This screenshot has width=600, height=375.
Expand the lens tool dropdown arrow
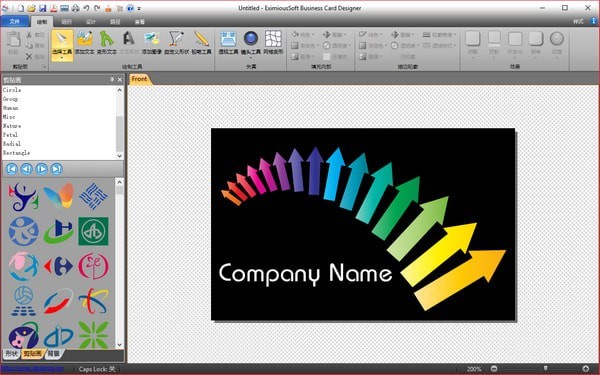coord(251,58)
